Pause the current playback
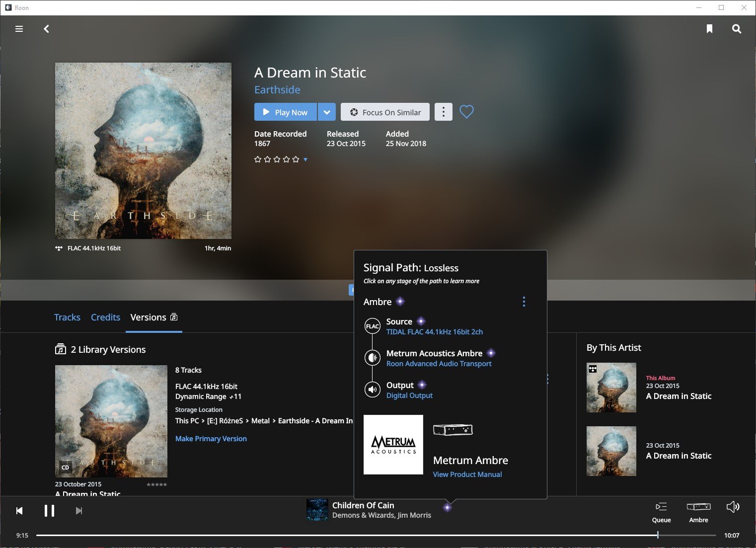The height and width of the screenshot is (548, 756). click(x=49, y=511)
